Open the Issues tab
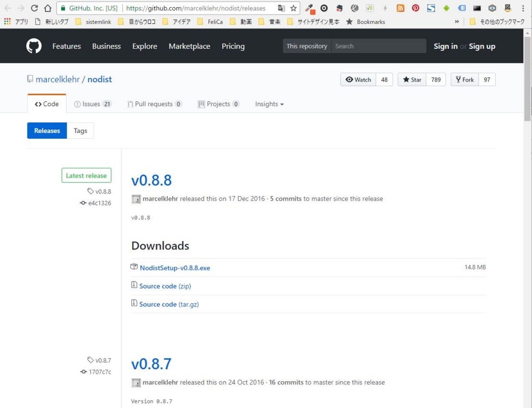532x408 pixels. [93, 104]
